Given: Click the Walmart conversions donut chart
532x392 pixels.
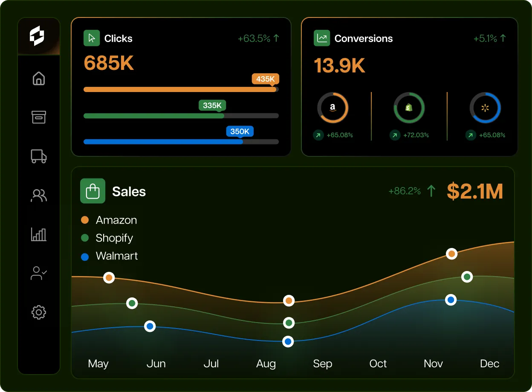Looking at the screenshot, I should click(x=485, y=108).
